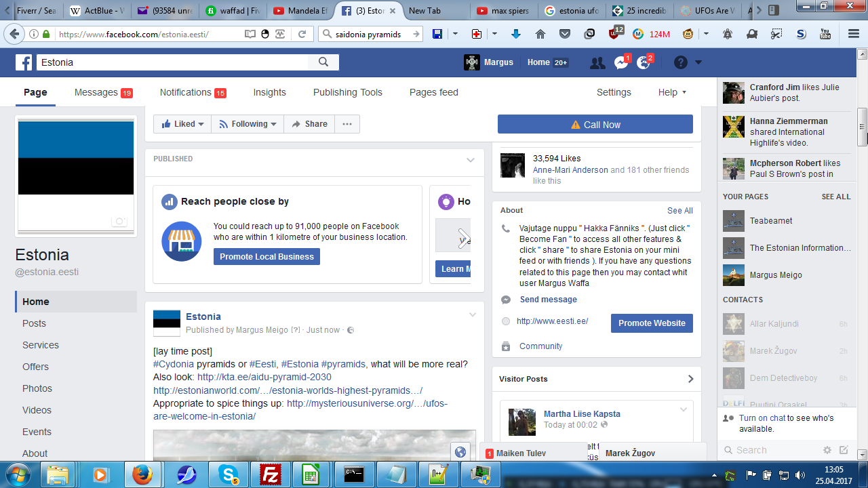Expand the Visitor Posts arrow
This screenshot has height=488, width=868.
tap(690, 379)
